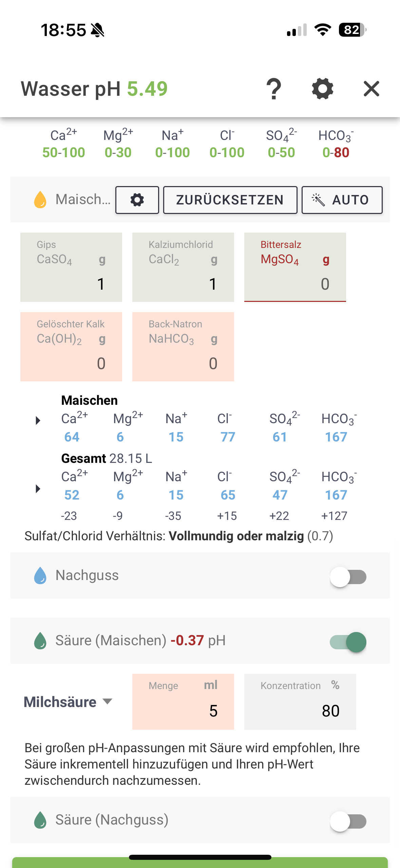The height and width of the screenshot is (868, 400).
Task: Enable the Säure (Nachguss) toggle
Action: 348,821
